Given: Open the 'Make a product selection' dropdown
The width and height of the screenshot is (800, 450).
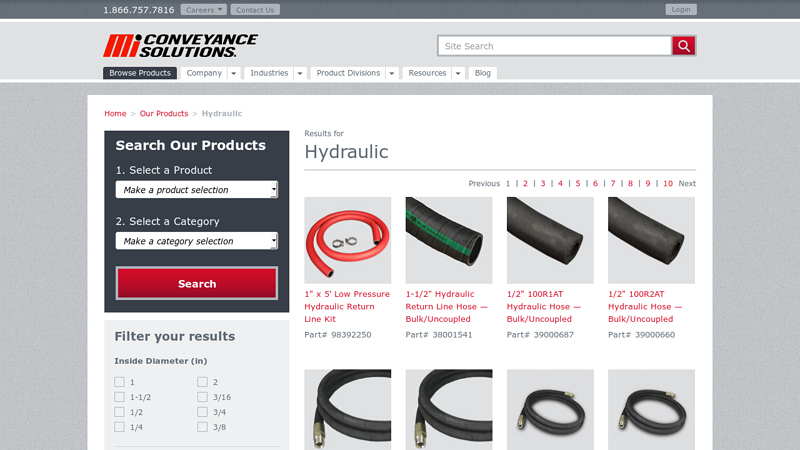Looking at the screenshot, I should (x=196, y=190).
